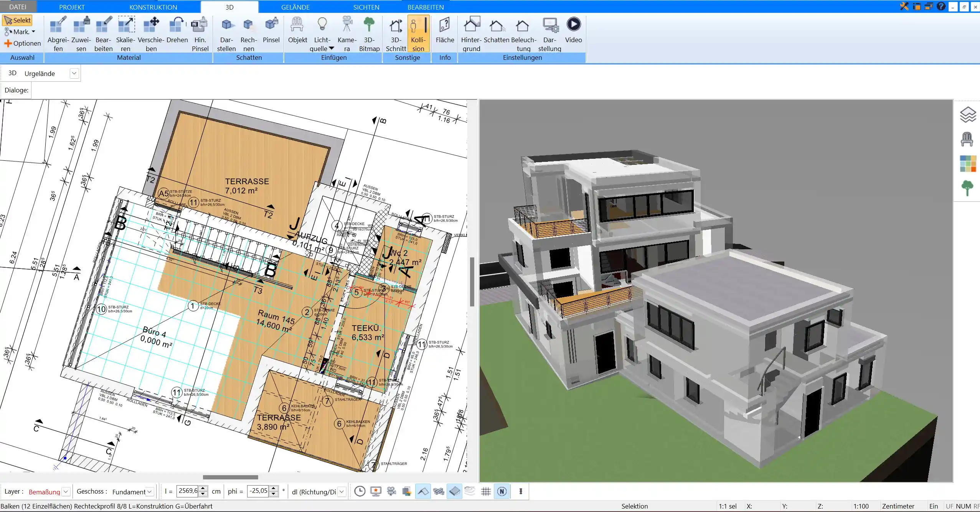Decrease the phi angle spinner

click(274, 494)
